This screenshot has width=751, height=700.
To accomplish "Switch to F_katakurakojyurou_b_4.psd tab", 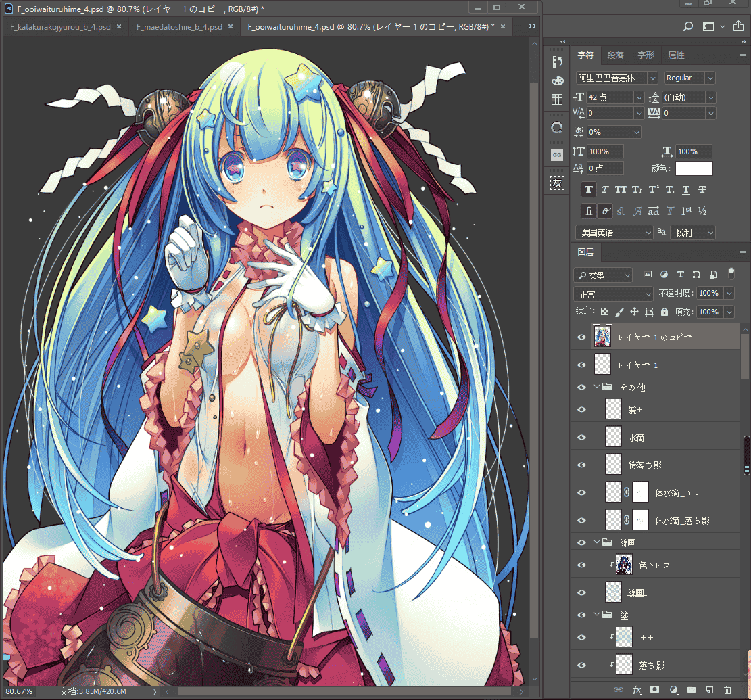I will (x=60, y=27).
